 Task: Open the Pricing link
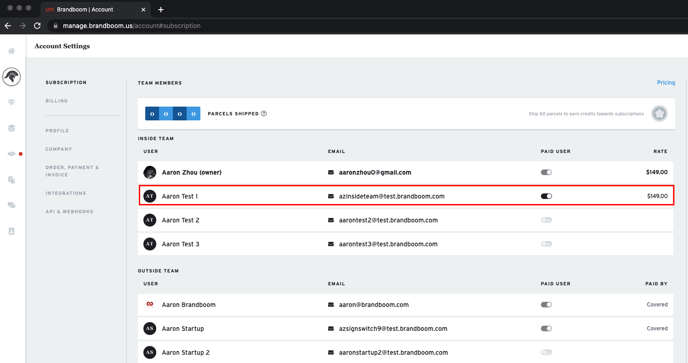(x=666, y=83)
